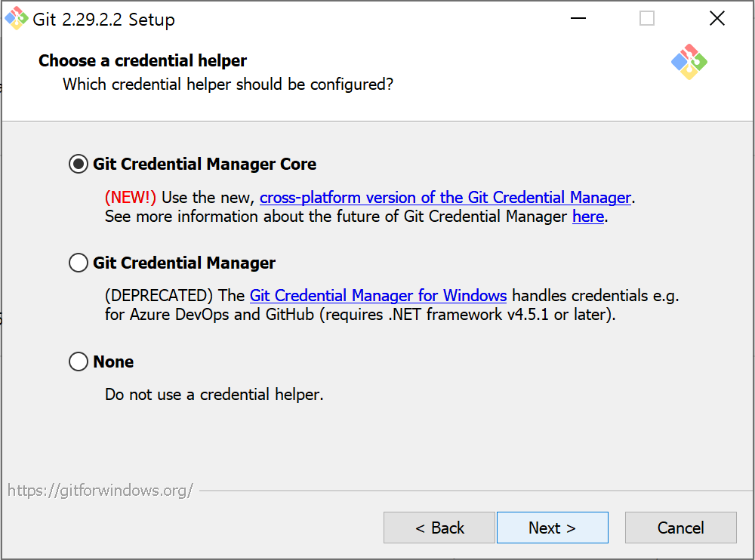Open the cross-platform version of Git Credential Manager link

pos(445,198)
